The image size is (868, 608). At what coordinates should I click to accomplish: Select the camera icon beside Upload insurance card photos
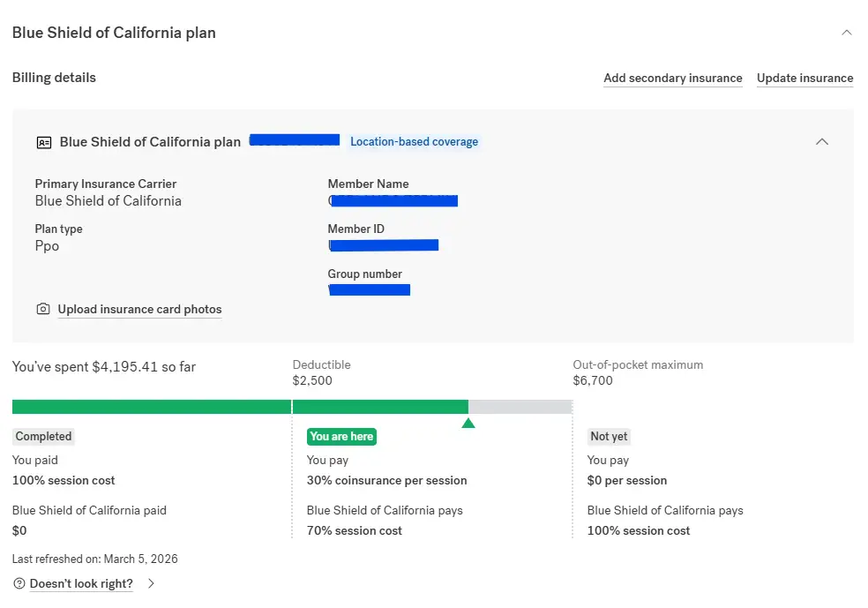43,309
